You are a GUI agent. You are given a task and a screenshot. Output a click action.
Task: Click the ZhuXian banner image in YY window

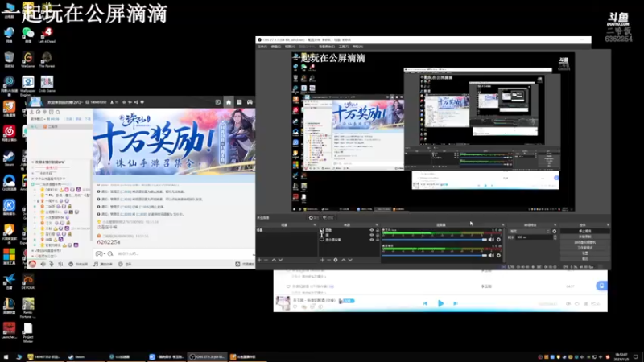coord(174,142)
